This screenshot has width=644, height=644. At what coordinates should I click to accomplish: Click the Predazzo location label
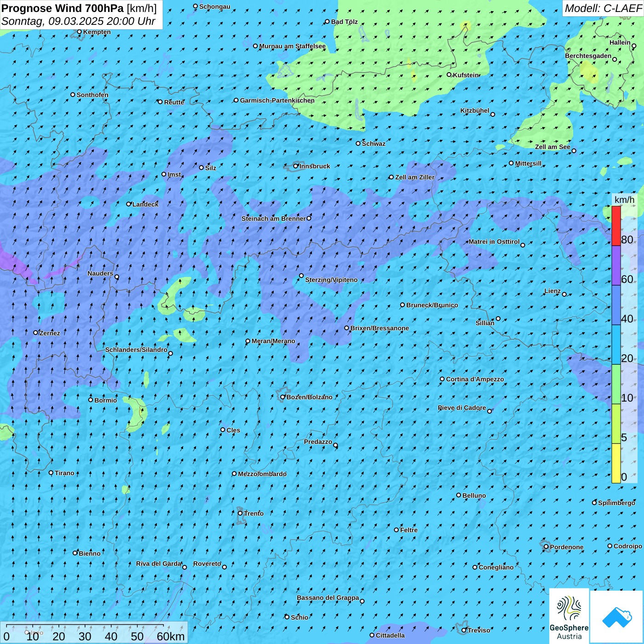(x=318, y=442)
